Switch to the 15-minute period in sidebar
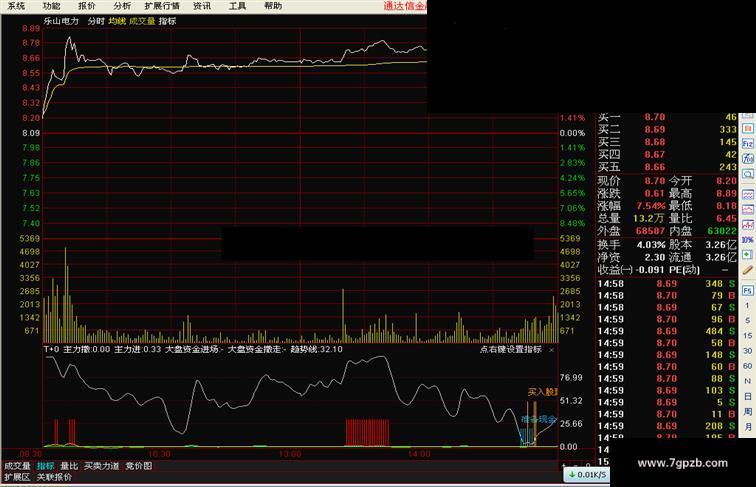Viewport: 756px width, 487px height. [x=747, y=336]
